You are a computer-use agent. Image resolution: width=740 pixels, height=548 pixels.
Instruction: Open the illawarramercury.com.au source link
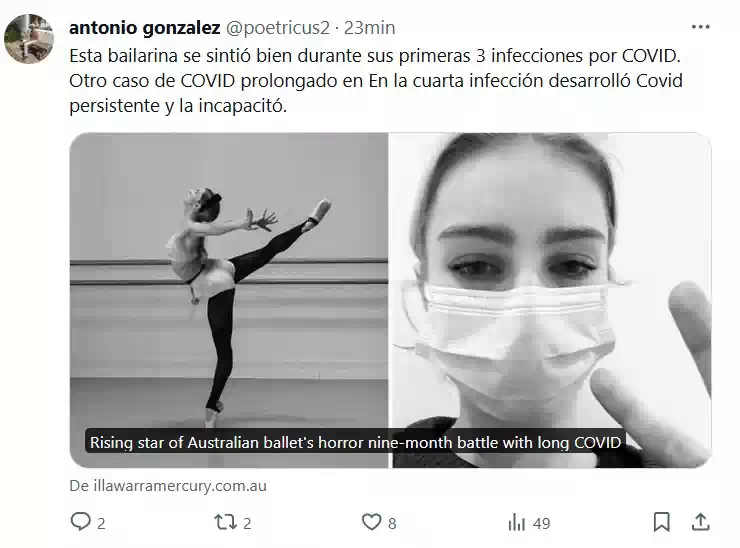(168, 486)
